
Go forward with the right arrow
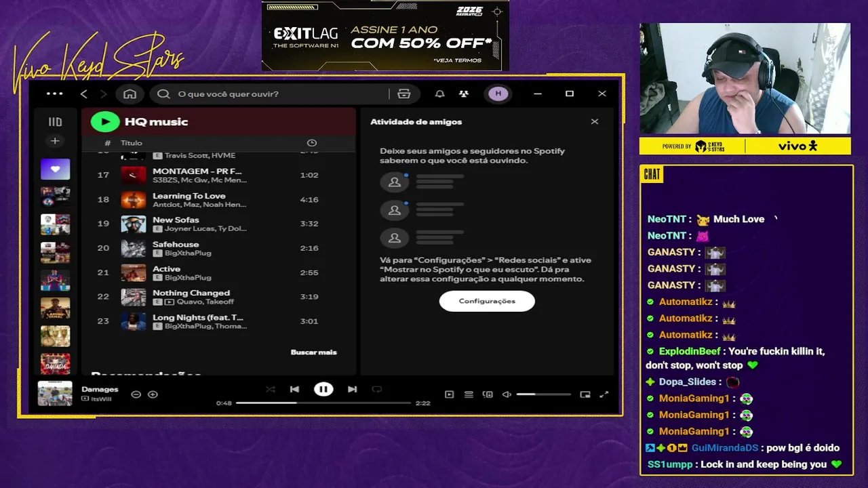[x=104, y=94]
